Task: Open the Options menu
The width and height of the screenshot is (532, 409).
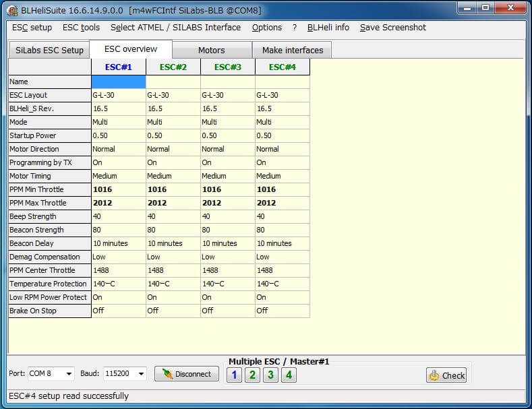Action: pos(267,28)
